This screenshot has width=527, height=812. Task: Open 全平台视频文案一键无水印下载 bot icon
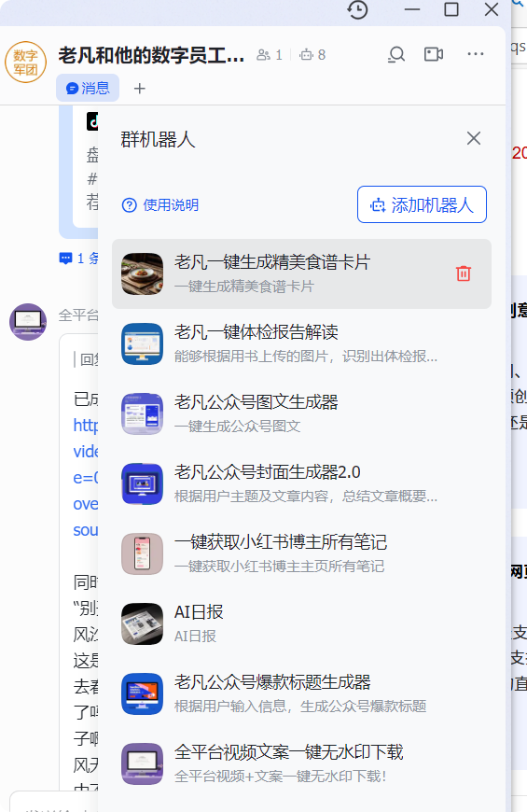pos(143,763)
